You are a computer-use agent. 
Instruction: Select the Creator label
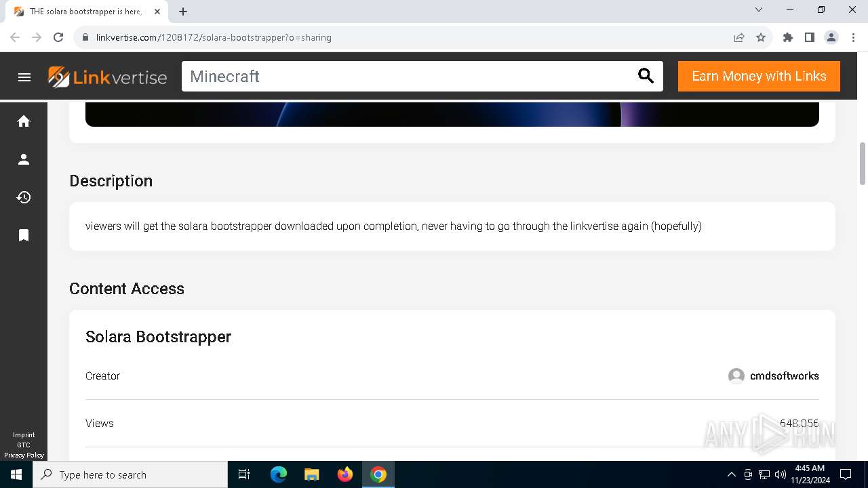102,375
